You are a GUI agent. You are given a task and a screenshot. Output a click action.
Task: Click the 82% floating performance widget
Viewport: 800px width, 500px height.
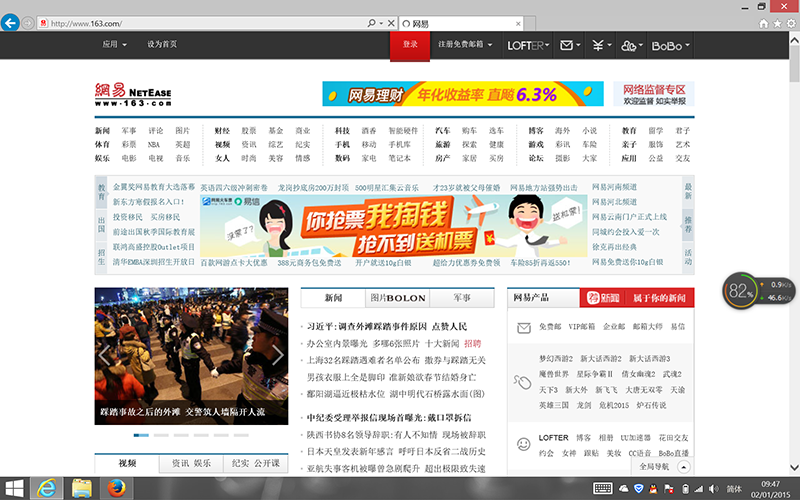757,291
